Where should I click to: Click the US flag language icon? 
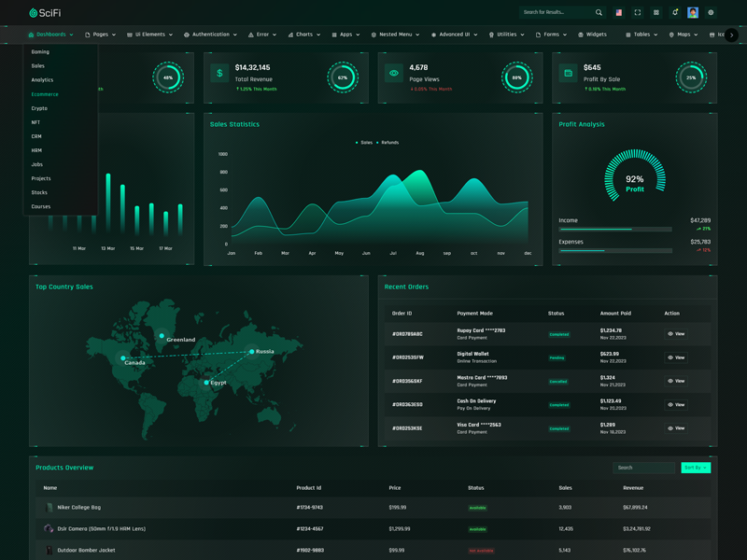tap(618, 13)
